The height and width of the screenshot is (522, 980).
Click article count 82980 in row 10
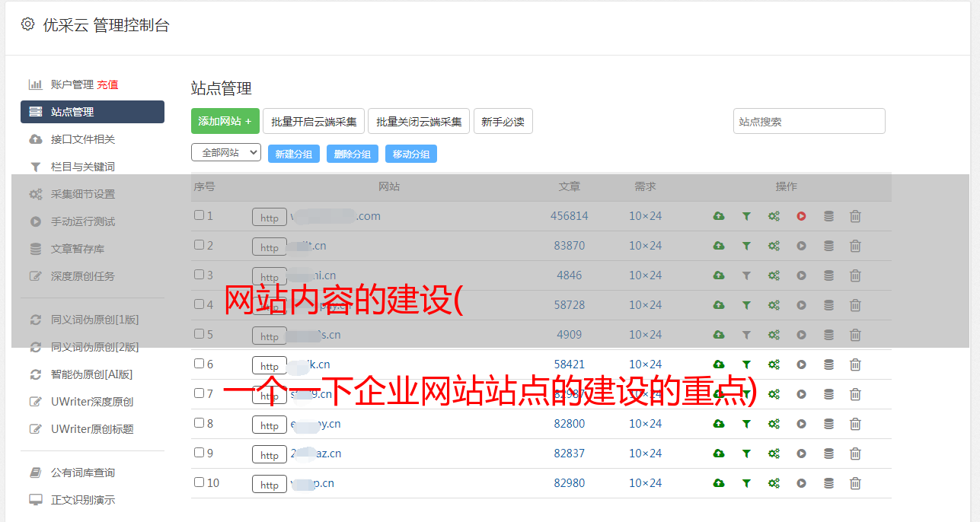click(x=570, y=483)
